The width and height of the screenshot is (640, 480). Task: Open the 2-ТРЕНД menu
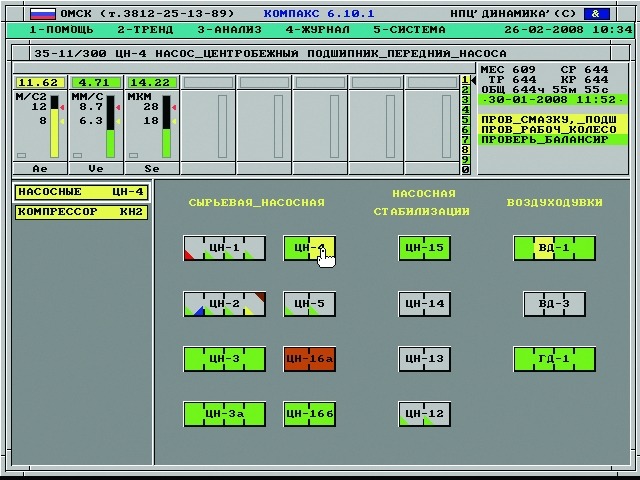click(x=145, y=30)
